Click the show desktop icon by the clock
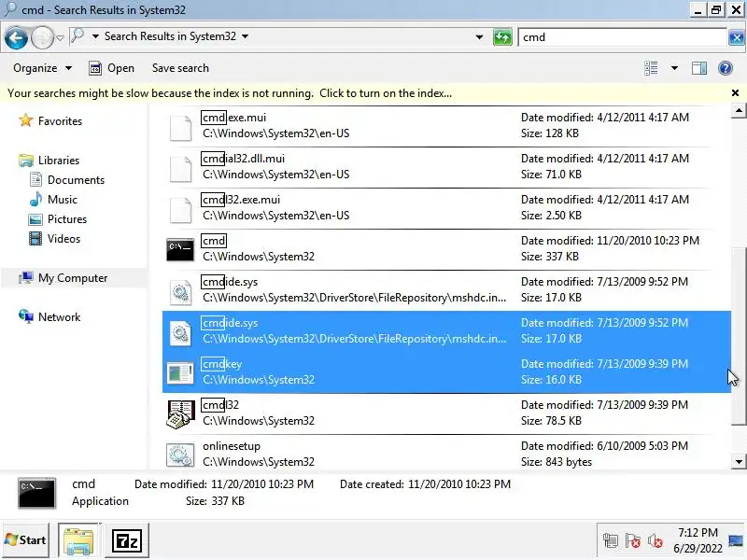 [x=736, y=540]
